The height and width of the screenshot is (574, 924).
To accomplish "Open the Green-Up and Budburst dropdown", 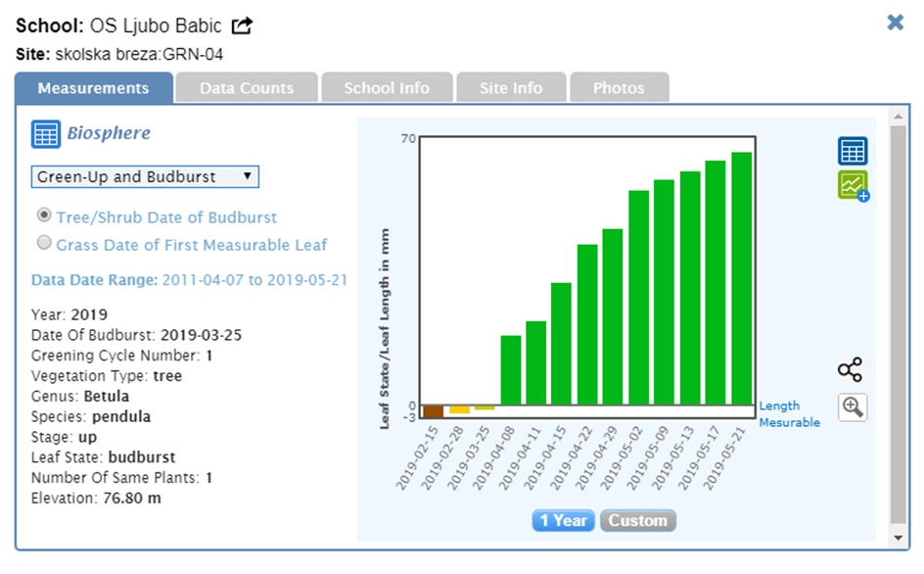I will point(145,176).
